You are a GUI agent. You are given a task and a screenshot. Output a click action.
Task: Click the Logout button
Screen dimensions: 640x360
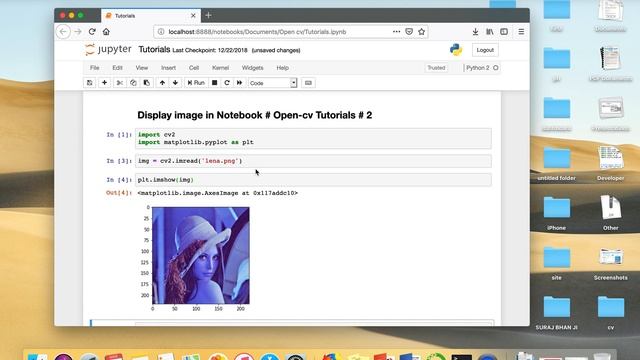point(485,50)
